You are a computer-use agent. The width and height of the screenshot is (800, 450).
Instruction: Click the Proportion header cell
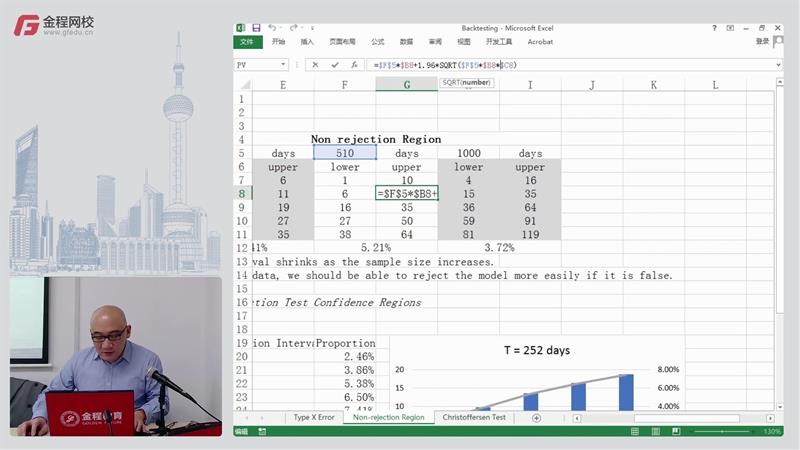coord(345,343)
